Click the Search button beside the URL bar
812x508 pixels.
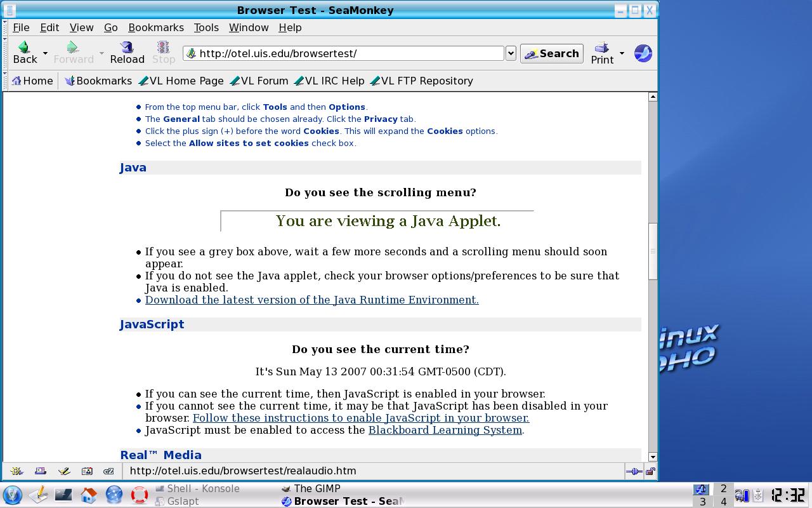[x=552, y=53]
